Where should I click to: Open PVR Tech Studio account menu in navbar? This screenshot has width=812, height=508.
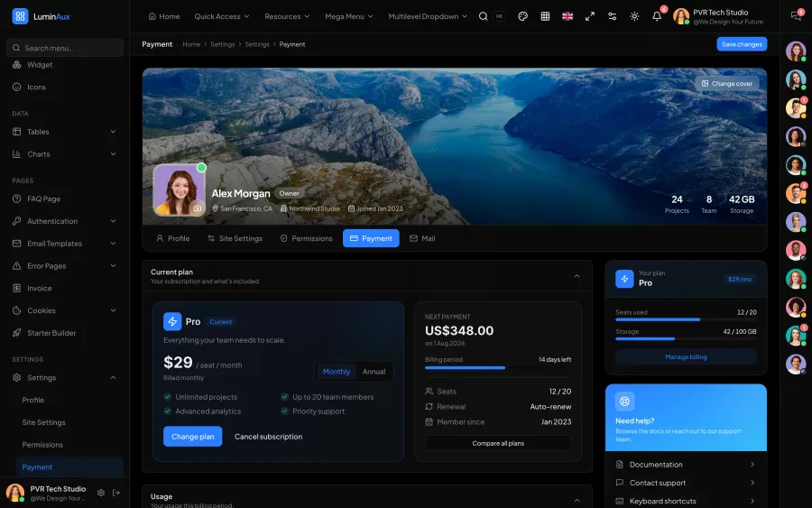click(x=720, y=16)
